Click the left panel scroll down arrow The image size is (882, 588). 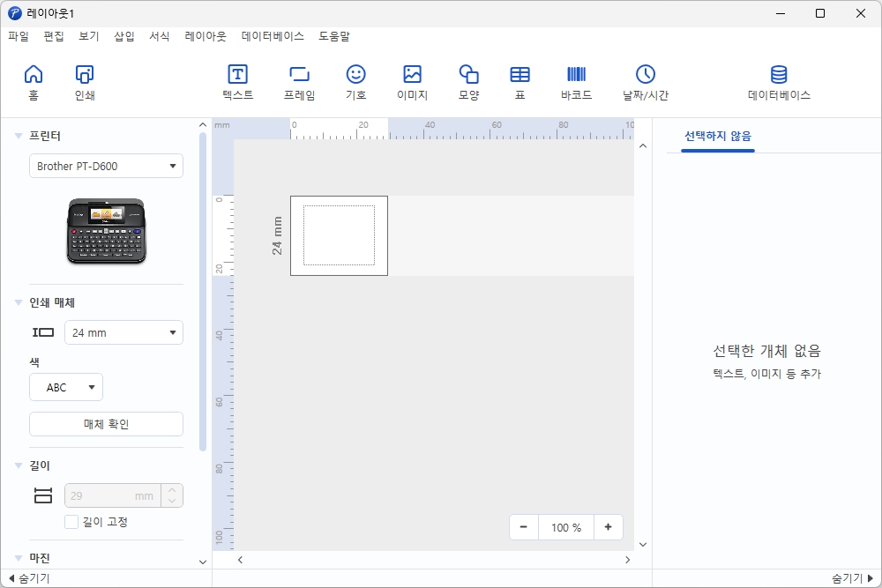pos(203,562)
